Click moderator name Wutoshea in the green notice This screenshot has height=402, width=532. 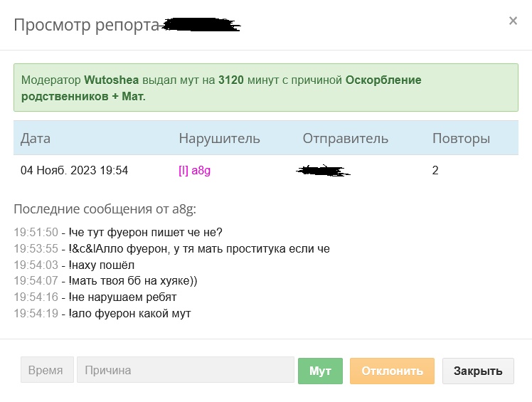(112, 80)
